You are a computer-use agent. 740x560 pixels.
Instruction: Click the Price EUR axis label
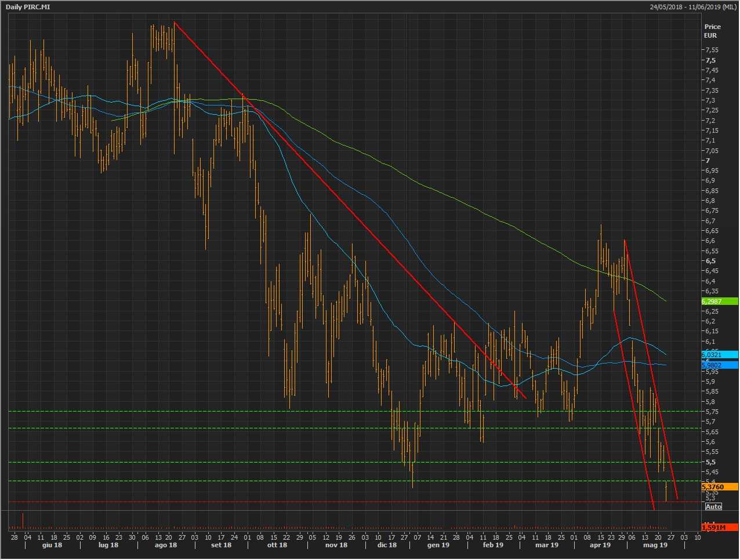coord(712,31)
